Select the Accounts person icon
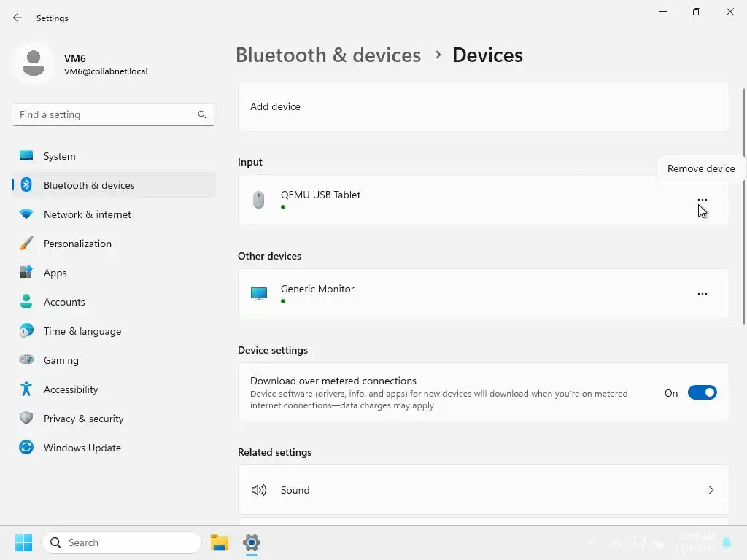 [26, 301]
